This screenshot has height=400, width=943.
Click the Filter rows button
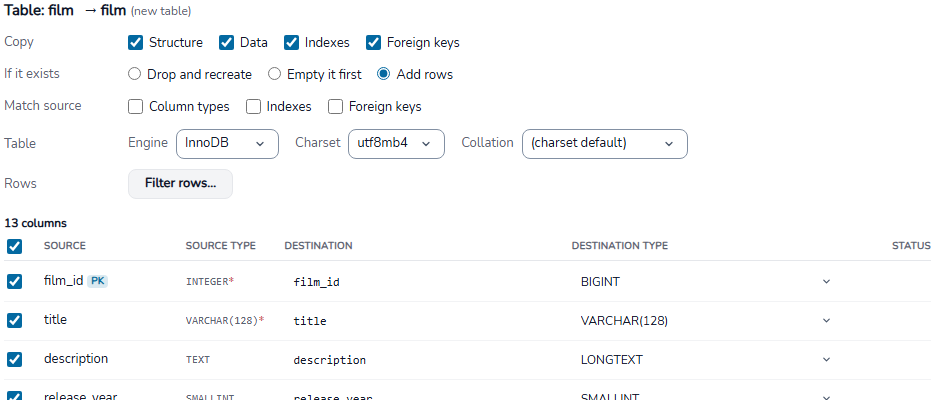[180, 183]
